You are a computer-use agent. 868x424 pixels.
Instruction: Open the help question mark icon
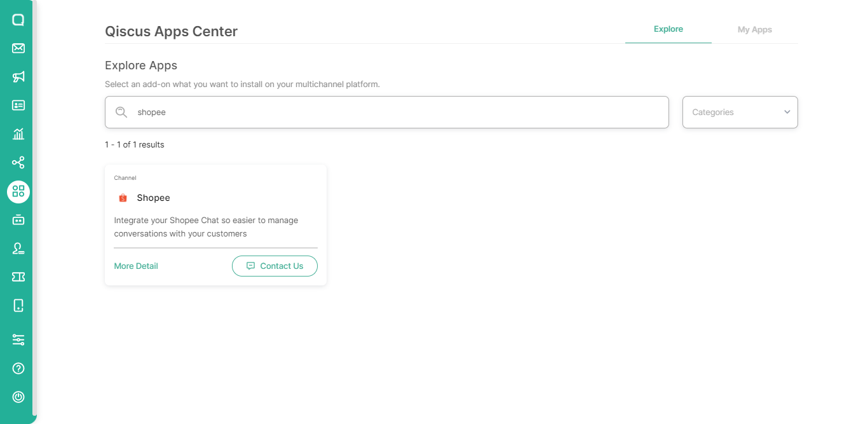18,369
